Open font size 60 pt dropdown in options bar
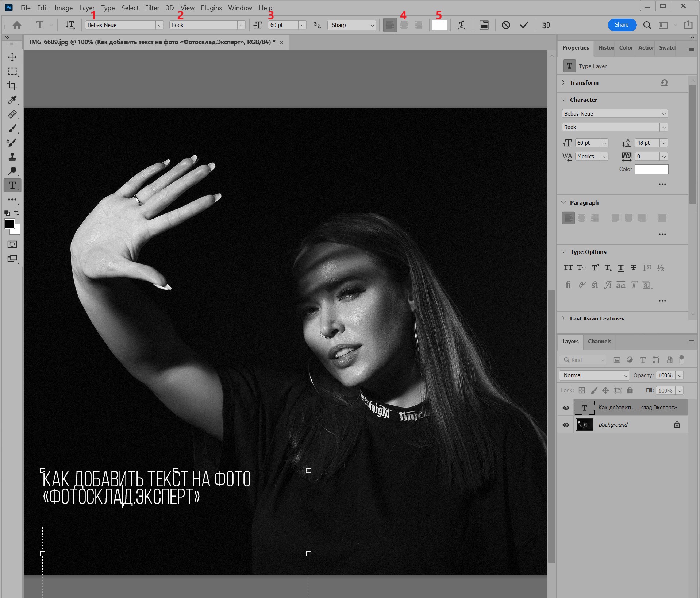Screen dimensions: 700x598 pyautogui.click(x=303, y=25)
